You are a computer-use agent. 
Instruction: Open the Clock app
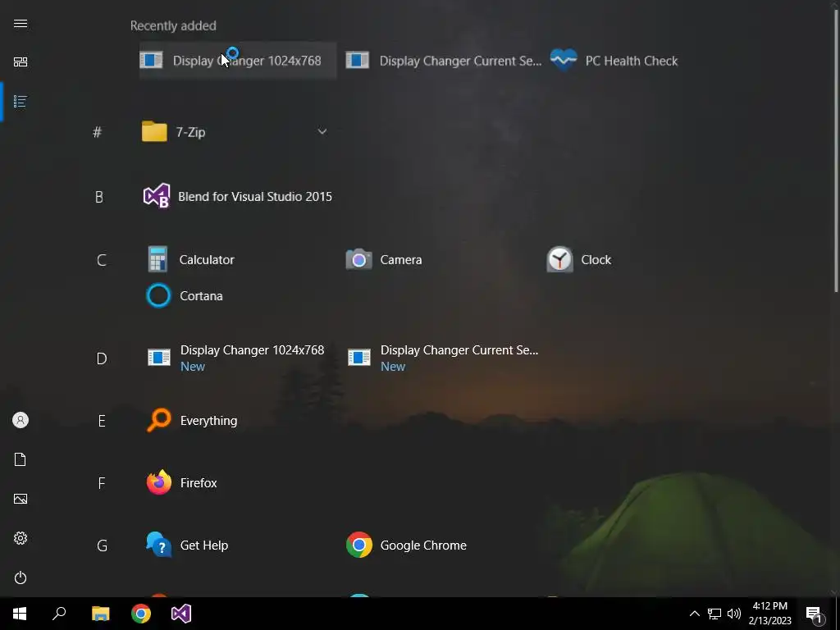click(x=579, y=260)
